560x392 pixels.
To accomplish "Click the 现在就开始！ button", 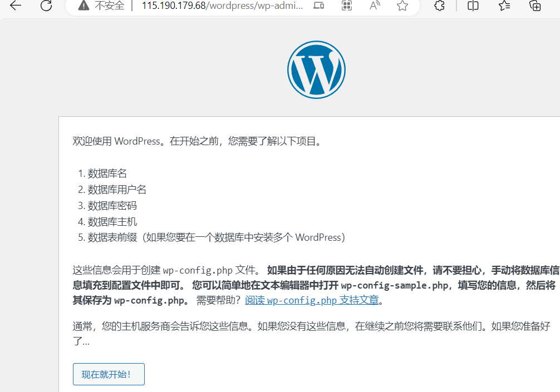I will (x=109, y=374).
